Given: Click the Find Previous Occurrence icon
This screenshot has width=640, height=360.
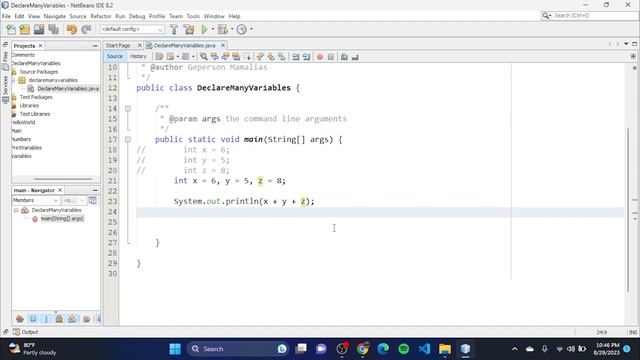Looking at the screenshot, I should click(214, 57).
